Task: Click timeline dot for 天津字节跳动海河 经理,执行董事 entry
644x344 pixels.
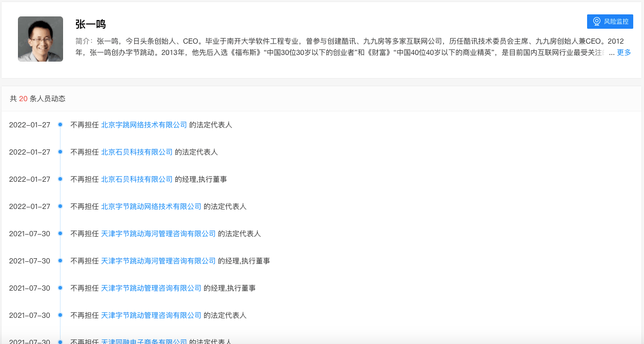Action: pos(60,261)
